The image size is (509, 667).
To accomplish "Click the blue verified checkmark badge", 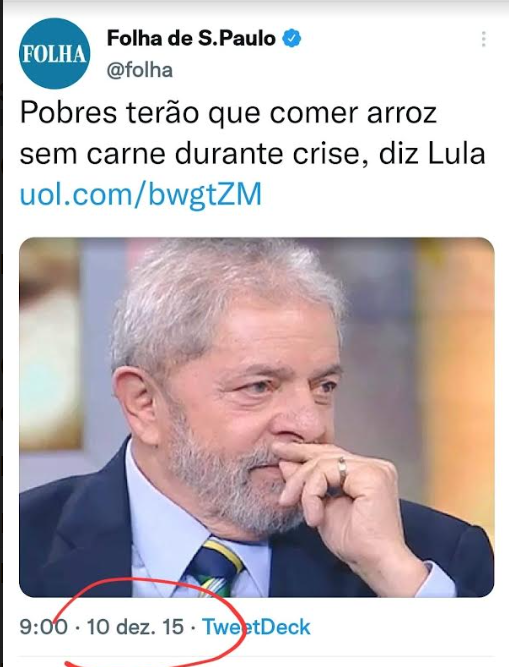I will [x=292, y=39].
